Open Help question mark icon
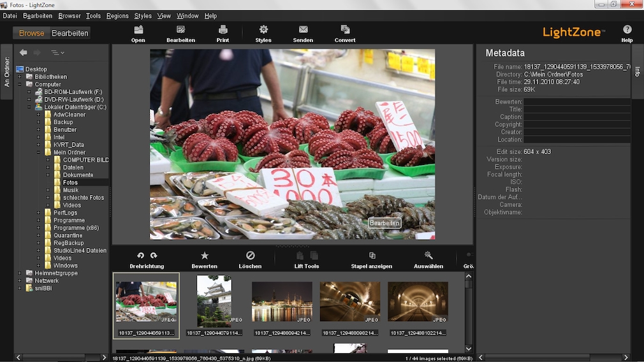This screenshot has height=362, width=644. (627, 29)
